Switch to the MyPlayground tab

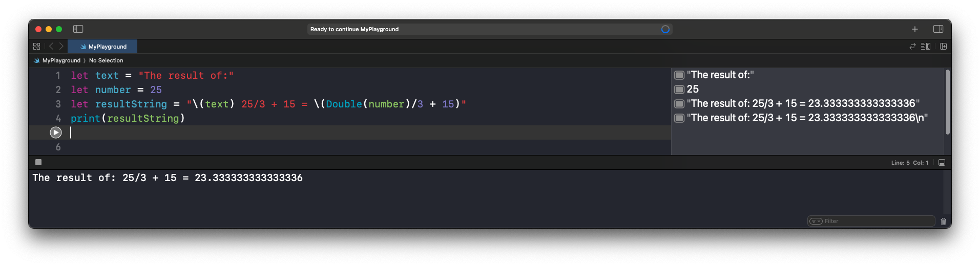tap(103, 47)
